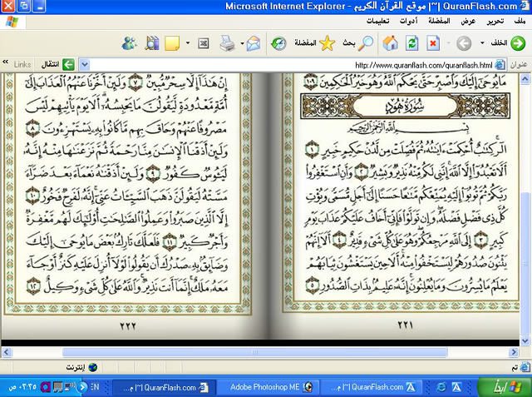
Task: Click the Mail envelope icon
Action: coord(254,43)
